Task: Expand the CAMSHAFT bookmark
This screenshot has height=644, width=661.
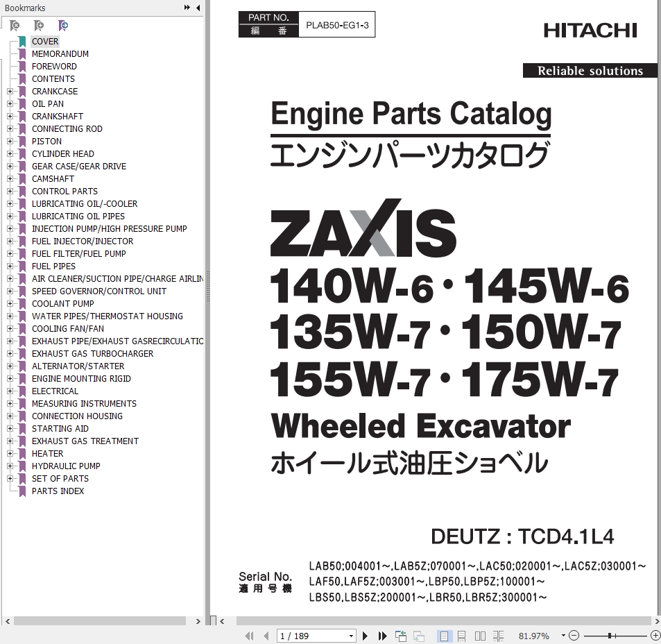Action: click(10, 179)
